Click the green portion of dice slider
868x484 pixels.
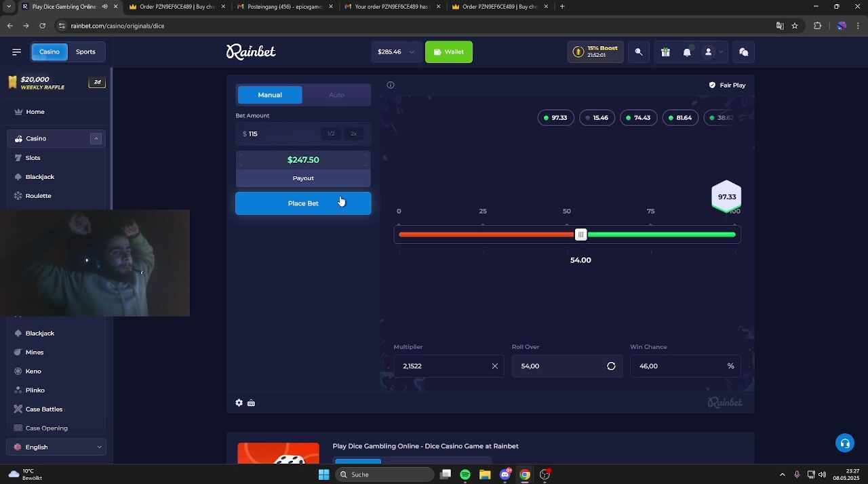[661, 235]
